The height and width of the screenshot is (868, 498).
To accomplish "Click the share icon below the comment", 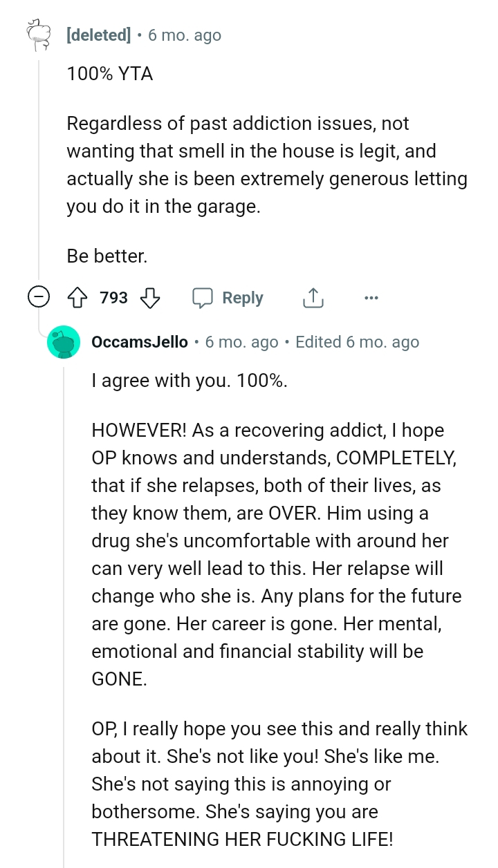I will pyautogui.click(x=313, y=297).
